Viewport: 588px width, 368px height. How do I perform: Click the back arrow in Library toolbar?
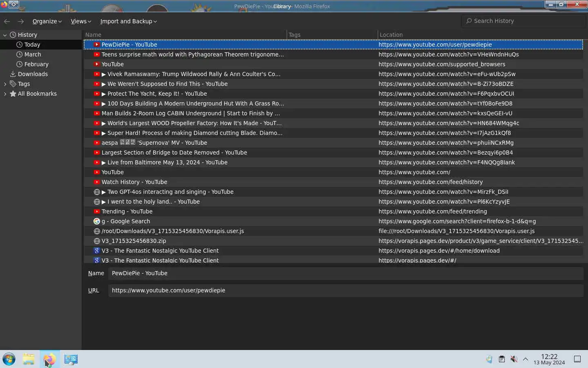(x=7, y=21)
